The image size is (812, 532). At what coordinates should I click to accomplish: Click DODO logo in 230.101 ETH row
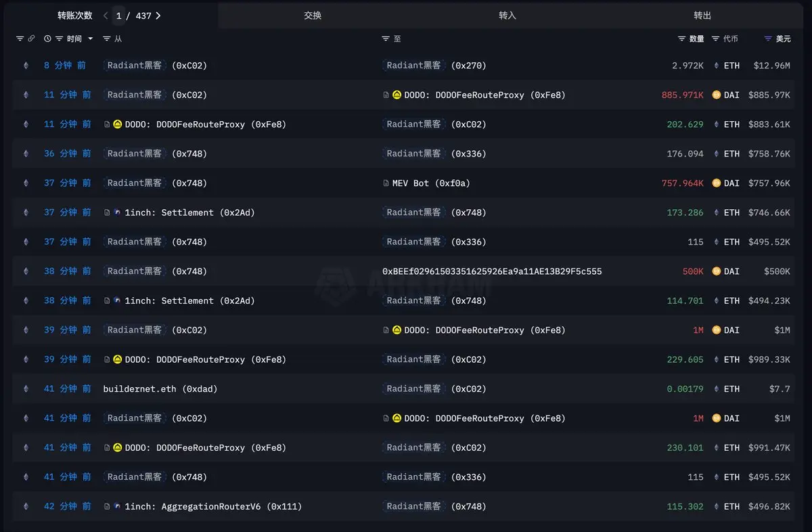point(118,447)
